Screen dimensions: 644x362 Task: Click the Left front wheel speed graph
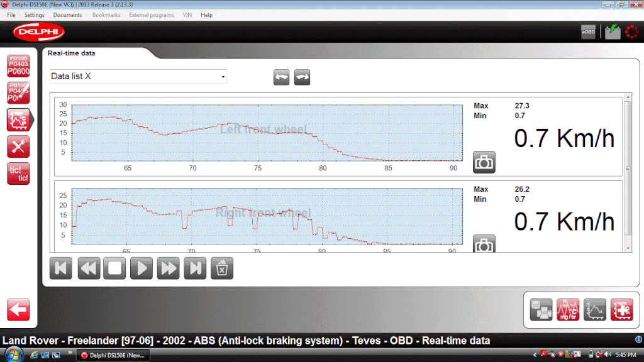[x=267, y=133]
